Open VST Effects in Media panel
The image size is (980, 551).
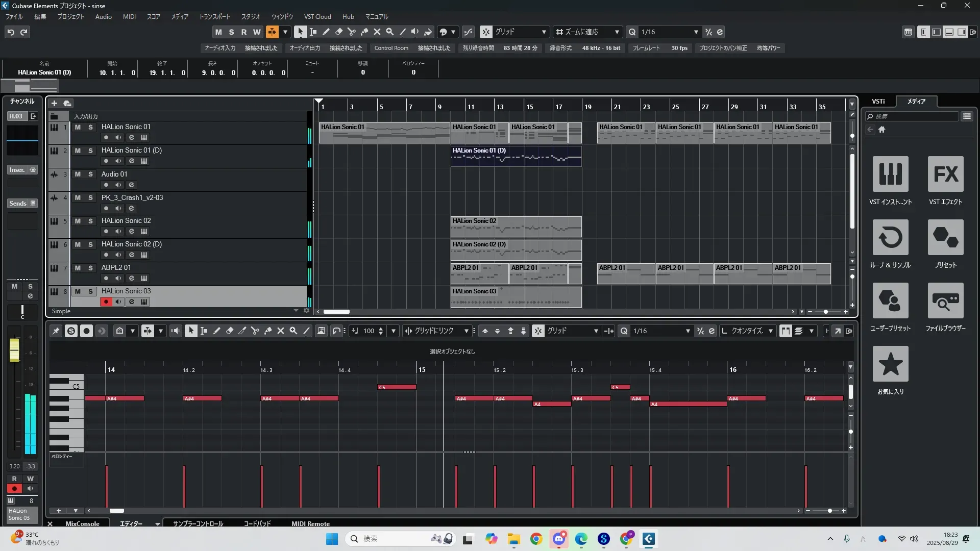click(945, 174)
